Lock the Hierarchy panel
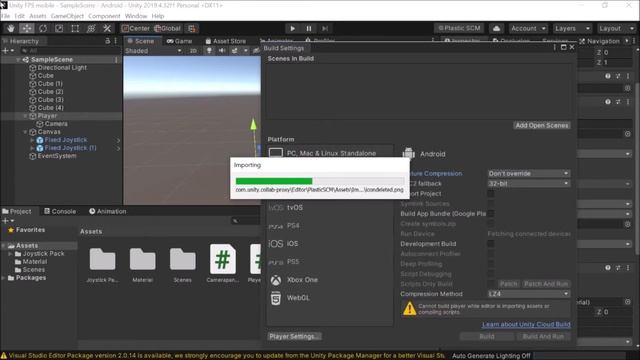640x360 pixels. coord(107,41)
